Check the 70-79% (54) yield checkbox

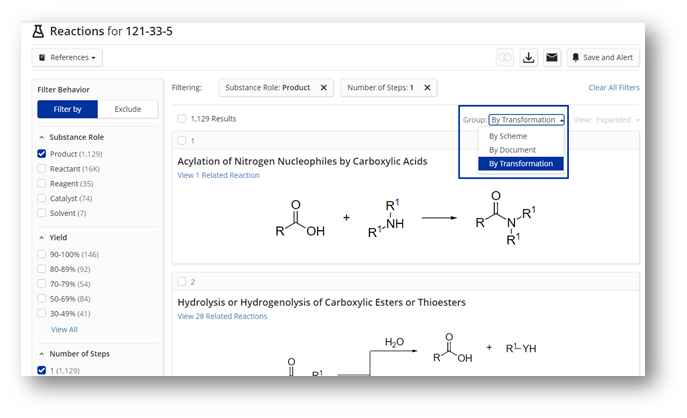coord(42,284)
